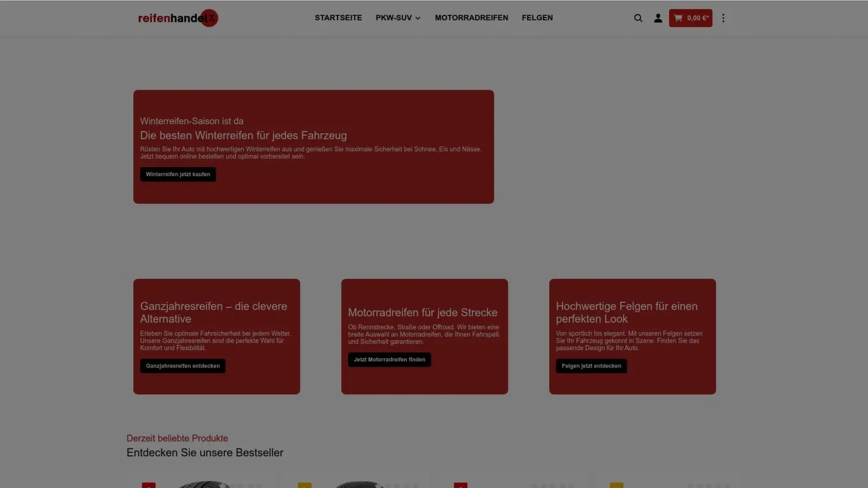Click the 'Felgen jetzt entdecken' button

click(x=591, y=366)
